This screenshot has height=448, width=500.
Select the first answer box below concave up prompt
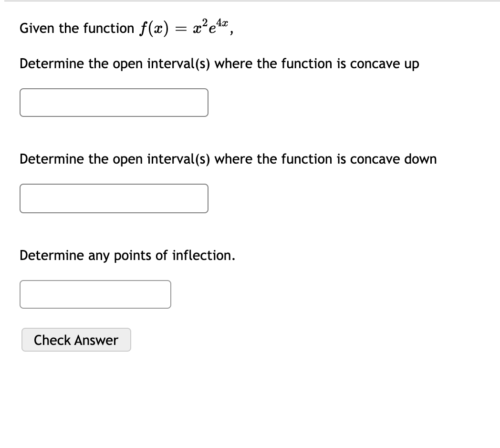pos(114,103)
